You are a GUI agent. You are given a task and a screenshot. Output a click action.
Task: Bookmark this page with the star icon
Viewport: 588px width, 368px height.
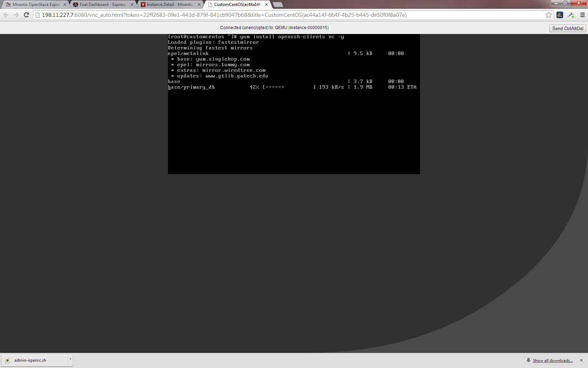548,15
